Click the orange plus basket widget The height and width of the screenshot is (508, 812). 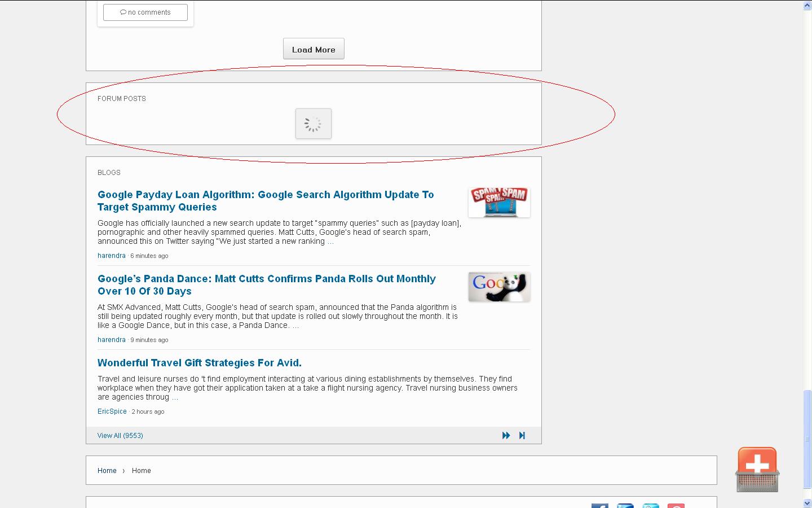coord(757,469)
